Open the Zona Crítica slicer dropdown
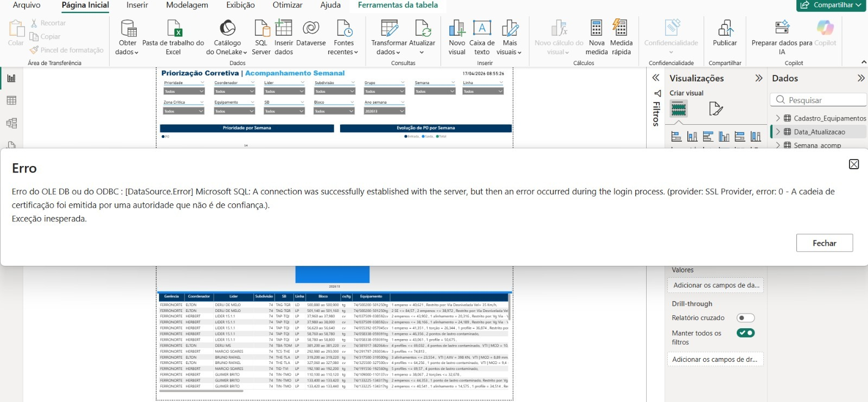This screenshot has height=402, width=868. click(x=183, y=111)
